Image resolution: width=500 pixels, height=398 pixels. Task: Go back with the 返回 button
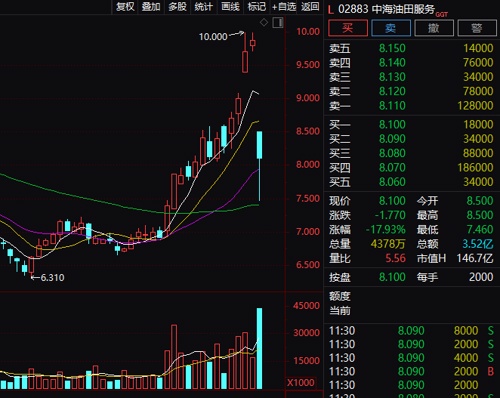(x=310, y=7)
